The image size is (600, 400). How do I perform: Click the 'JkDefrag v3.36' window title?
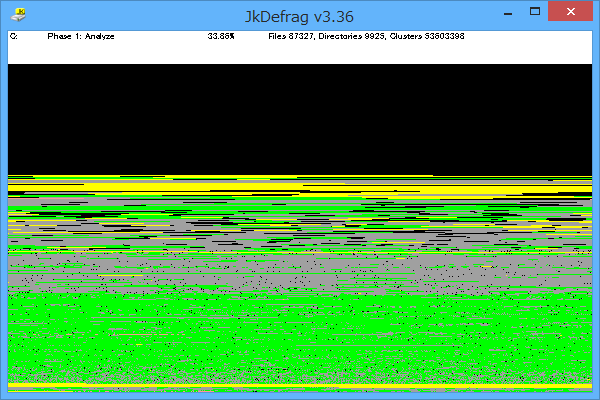point(299,17)
